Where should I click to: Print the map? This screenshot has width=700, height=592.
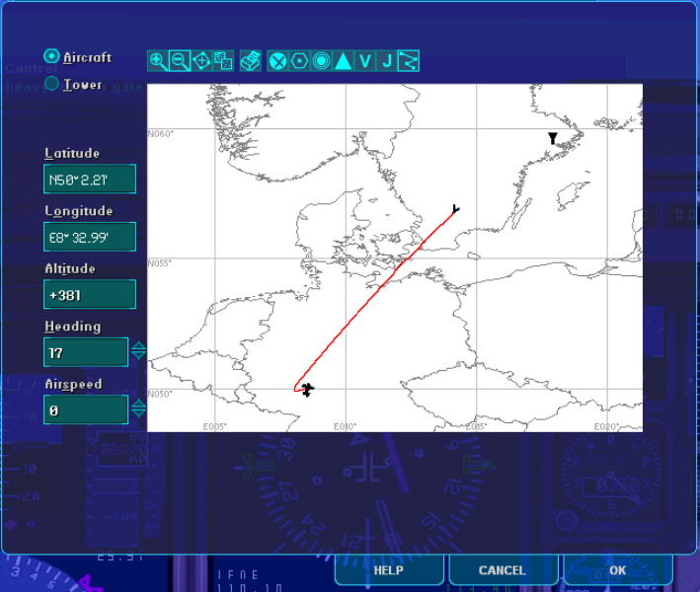click(x=251, y=61)
